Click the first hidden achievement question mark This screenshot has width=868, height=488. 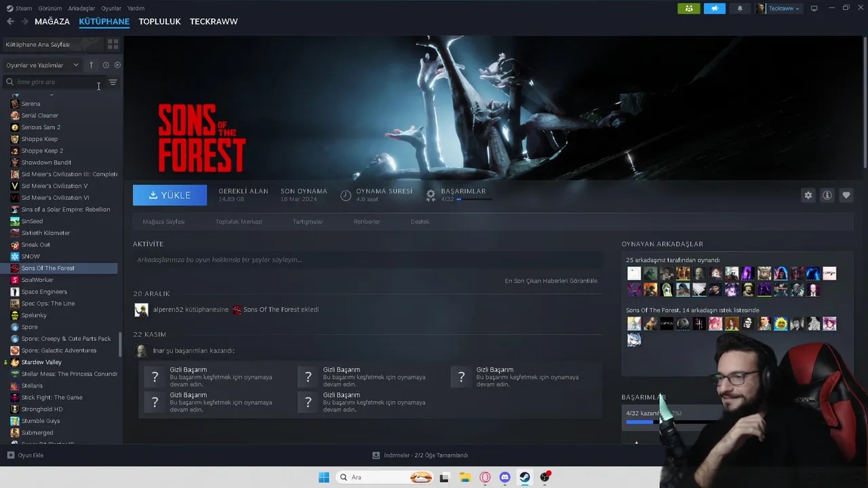click(155, 377)
